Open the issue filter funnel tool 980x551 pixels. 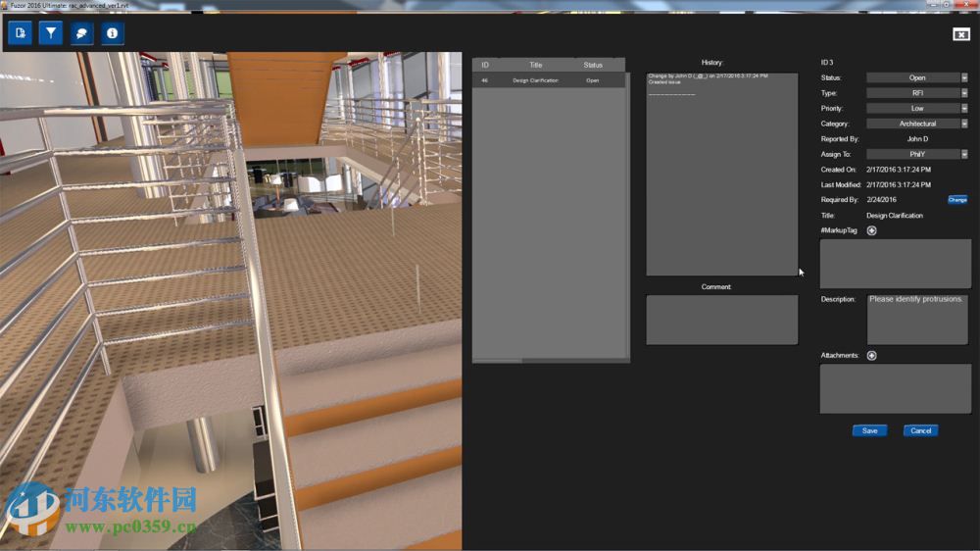tap(51, 33)
